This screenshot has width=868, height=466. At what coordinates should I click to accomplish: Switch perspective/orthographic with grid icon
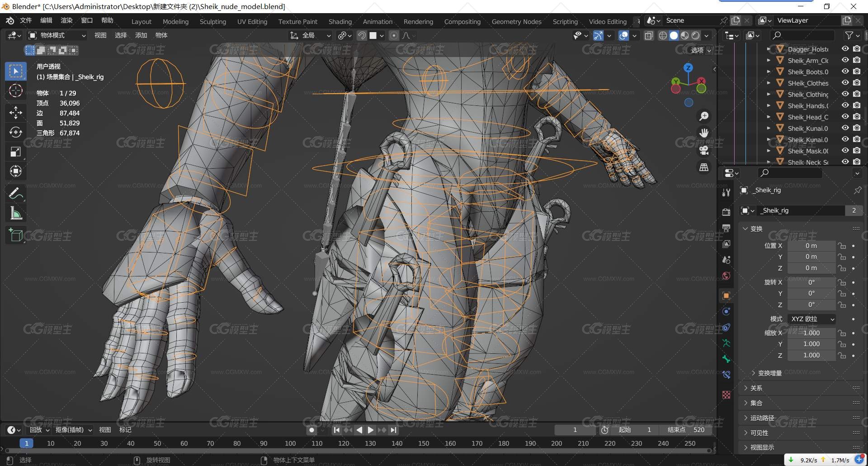click(x=704, y=167)
